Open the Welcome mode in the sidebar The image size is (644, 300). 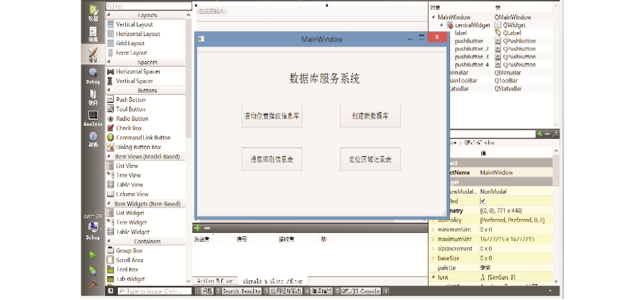click(x=93, y=13)
